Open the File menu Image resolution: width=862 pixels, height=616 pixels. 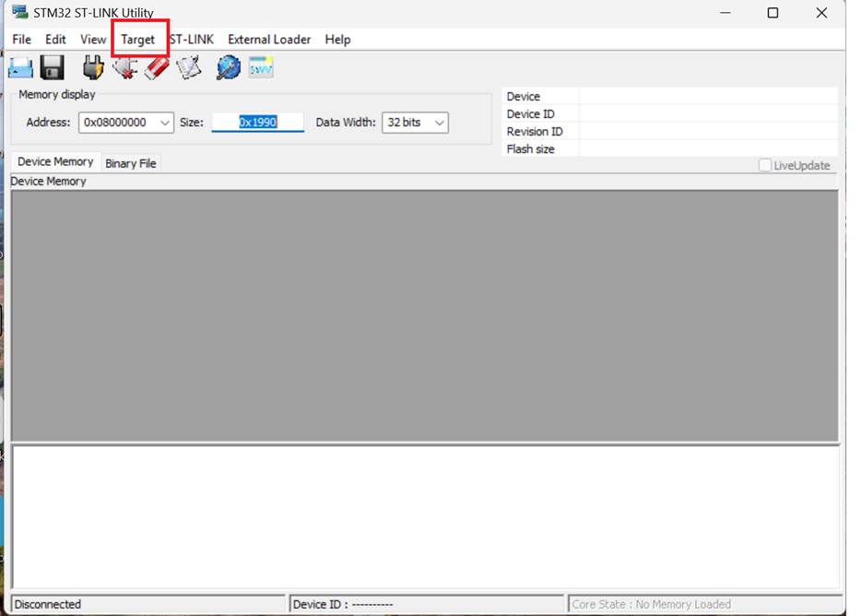tap(21, 40)
